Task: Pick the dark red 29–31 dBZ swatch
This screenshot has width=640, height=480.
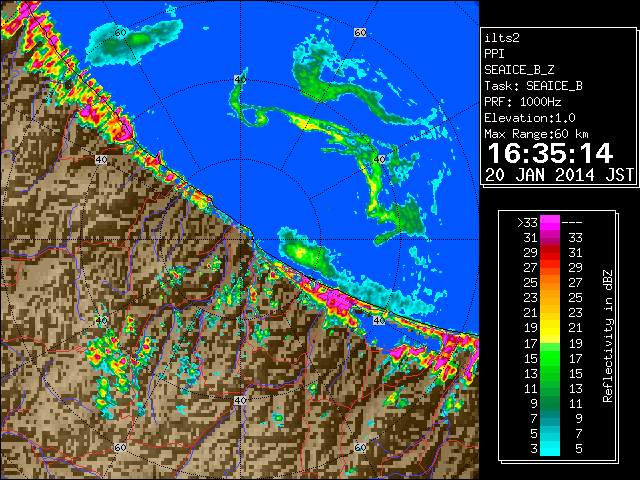Action: 550,253
